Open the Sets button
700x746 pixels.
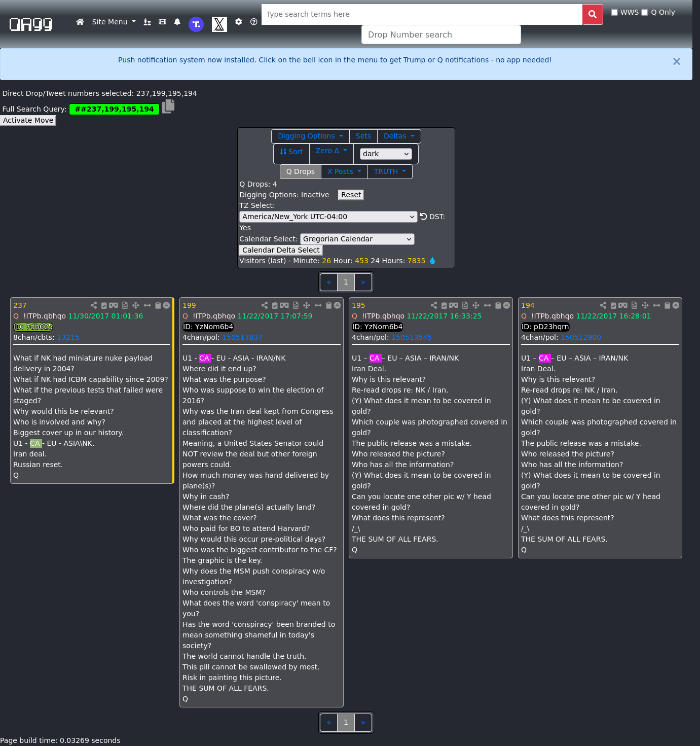[x=363, y=136]
